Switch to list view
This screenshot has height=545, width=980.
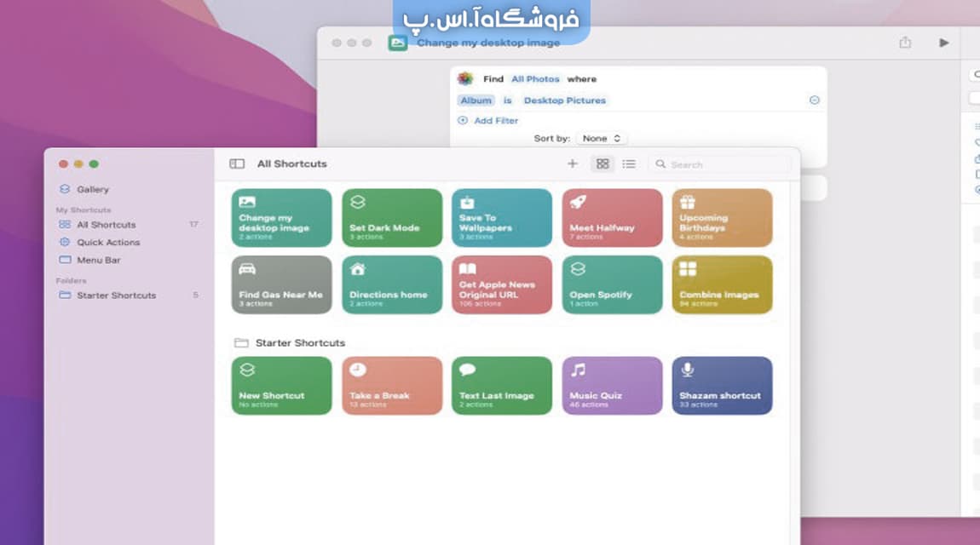(629, 163)
